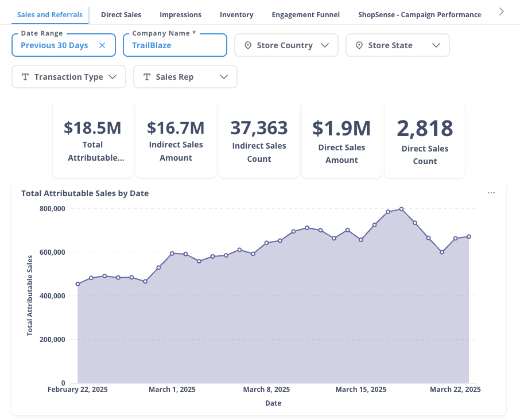520x420 pixels.
Task: Click the Total Attributable Sales by Date title
Action: tap(85, 193)
